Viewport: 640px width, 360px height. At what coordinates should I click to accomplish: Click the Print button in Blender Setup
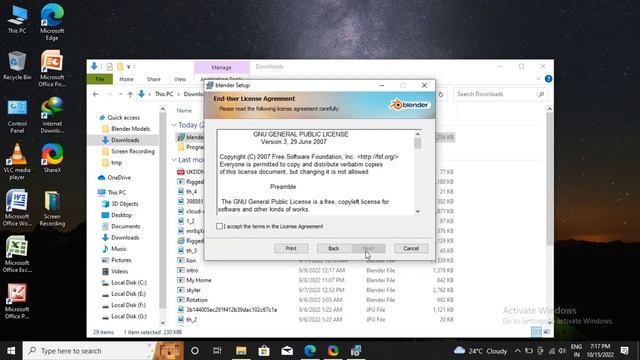[291, 248]
